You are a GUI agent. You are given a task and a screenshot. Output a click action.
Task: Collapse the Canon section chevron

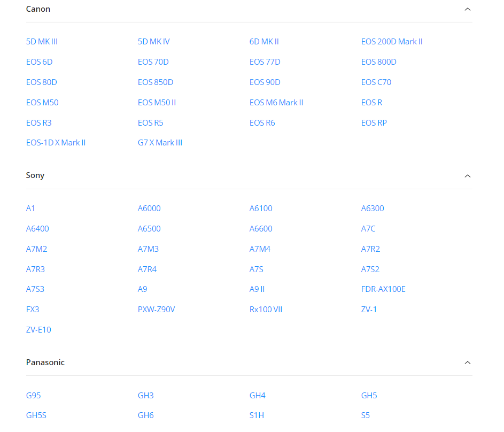click(x=467, y=9)
